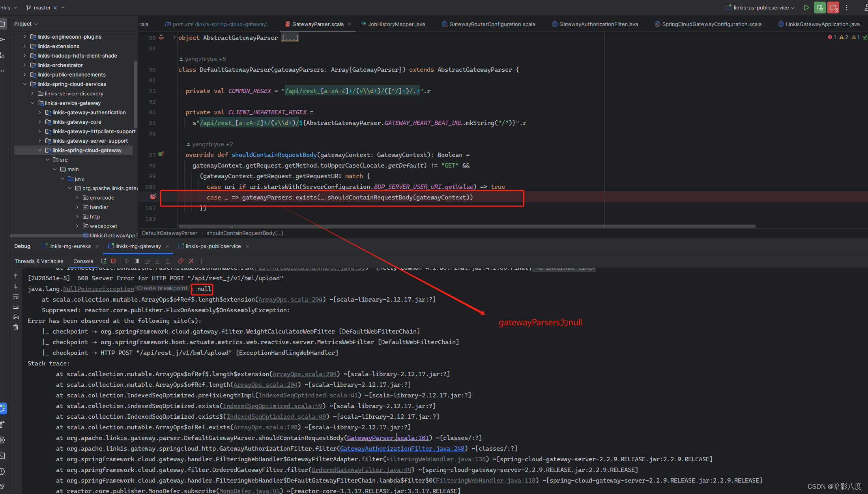Switch to the linkis-mg-eureka debug tab
Image resolution: width=868 pixels, height=494 pixels.
(66, 246)
